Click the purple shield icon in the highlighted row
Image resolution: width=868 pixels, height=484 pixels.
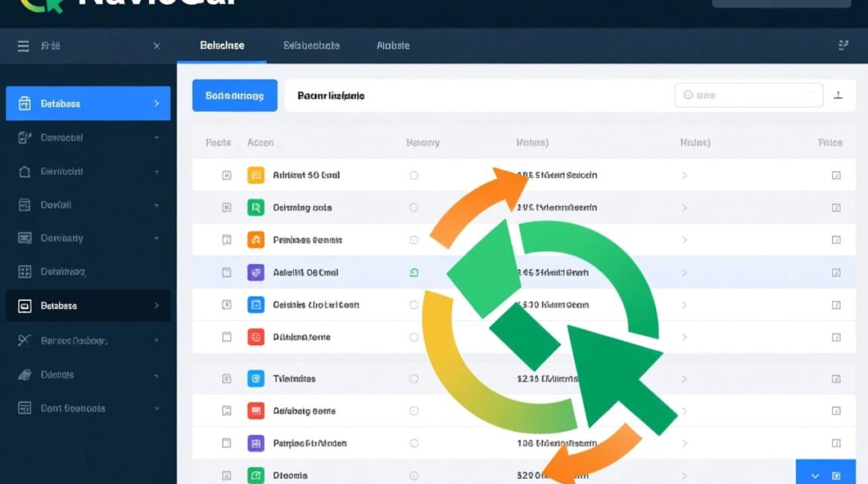[256, 272]
